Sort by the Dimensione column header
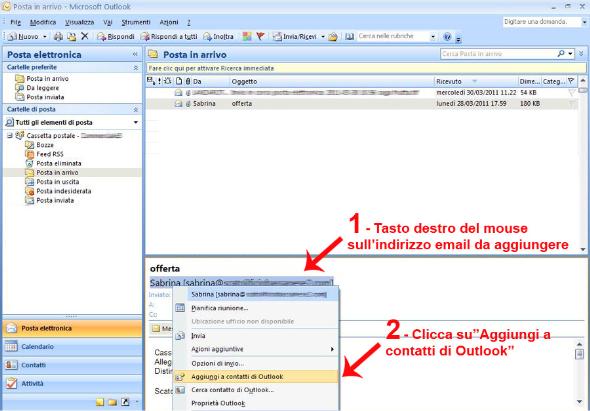Screen dimensions: 590x411 click(529, 81)
